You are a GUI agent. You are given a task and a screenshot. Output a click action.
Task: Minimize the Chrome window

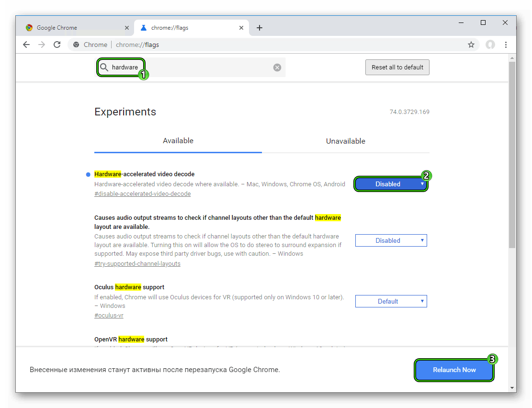pos(461,23)
